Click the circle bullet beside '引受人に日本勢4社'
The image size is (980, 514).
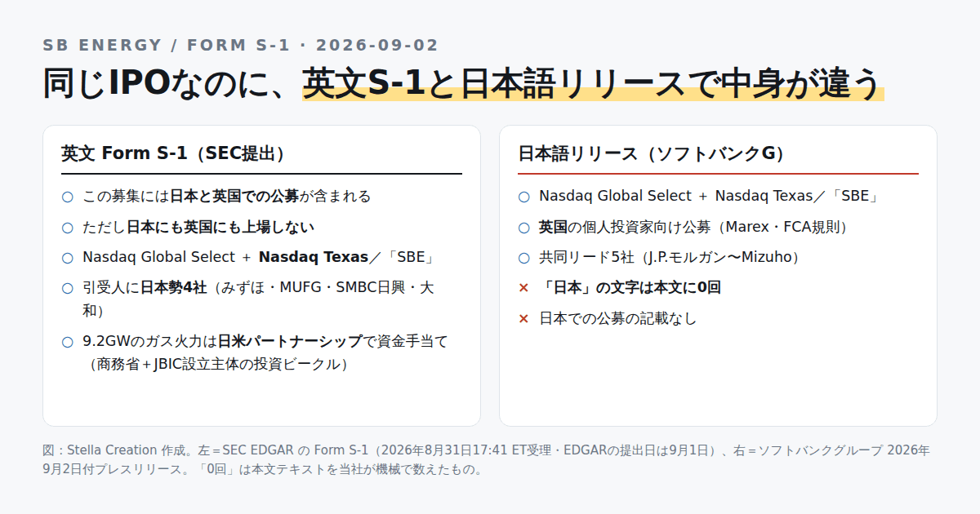coord(67,289)
